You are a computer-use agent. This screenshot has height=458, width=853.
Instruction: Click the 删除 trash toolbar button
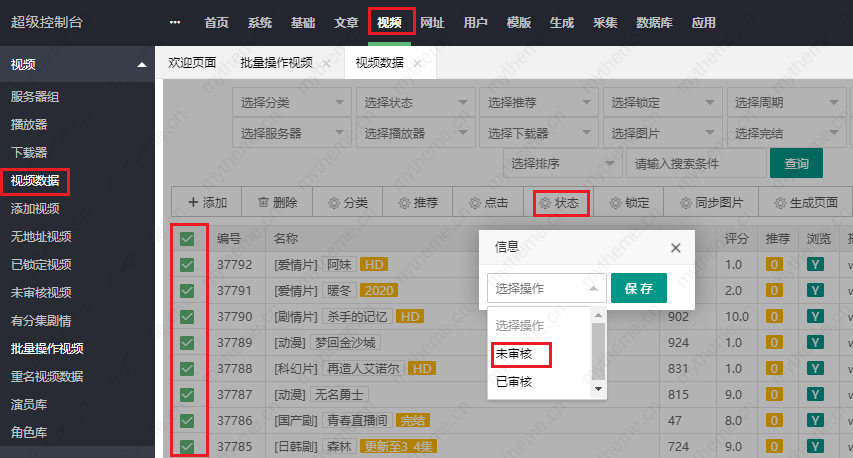pyautogui.click(x=278, y=202)
